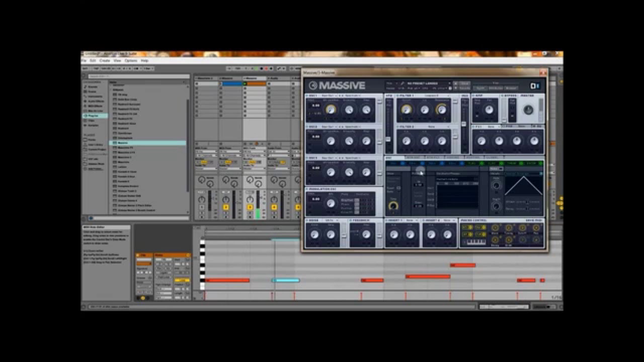Click the NI logo in Massive's header
This screenshot has height=362, width=644.
pyautogui.click(x=535, y=85)
